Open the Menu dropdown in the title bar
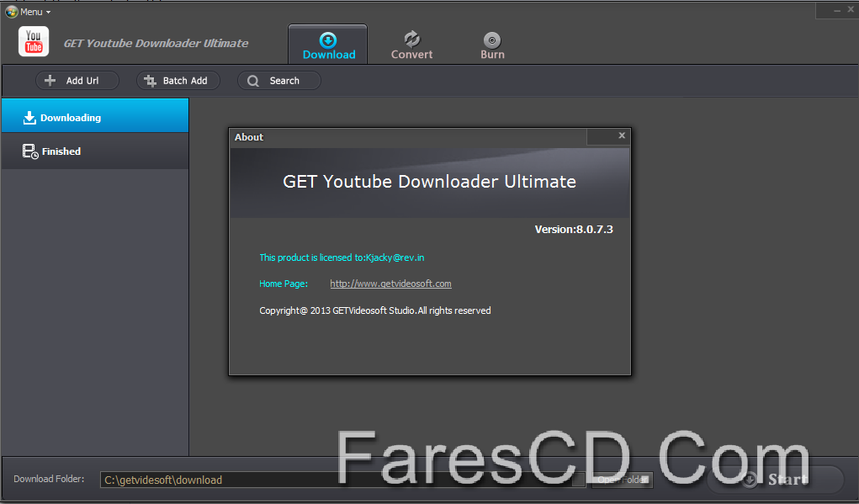The height and width of the screenshot is (504, 859). [35, 12]
